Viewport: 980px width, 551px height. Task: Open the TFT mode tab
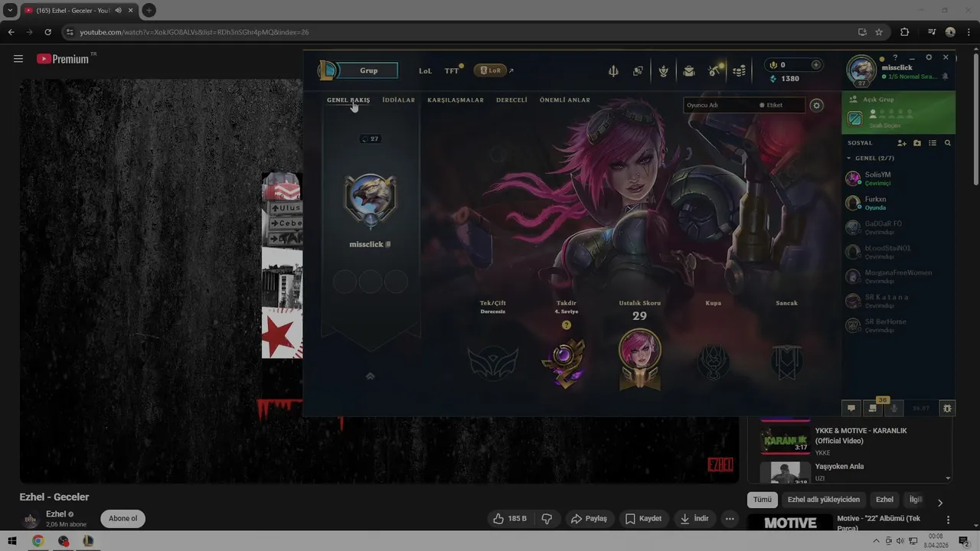tap(452, 70)
